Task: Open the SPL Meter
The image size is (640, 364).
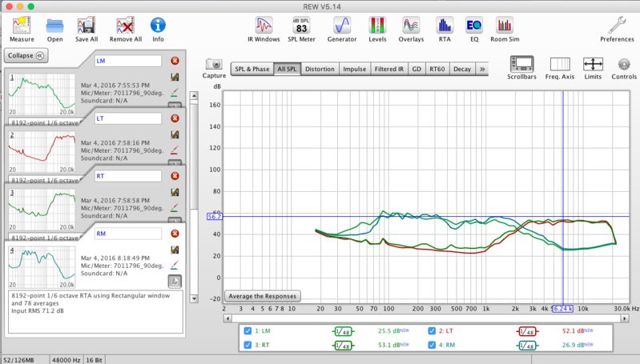Action: (302, 30)
